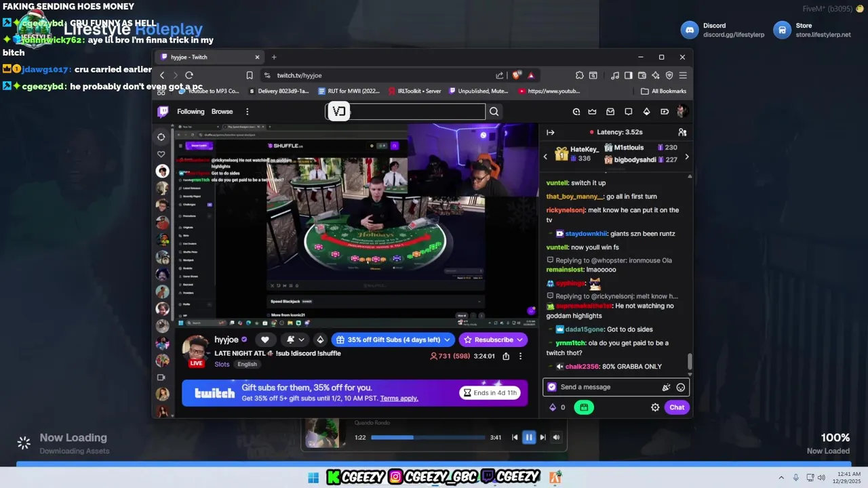Viewport: 868px width, 488px height.
Task: Open Store icon in overlay header
Action: [783, 30]
